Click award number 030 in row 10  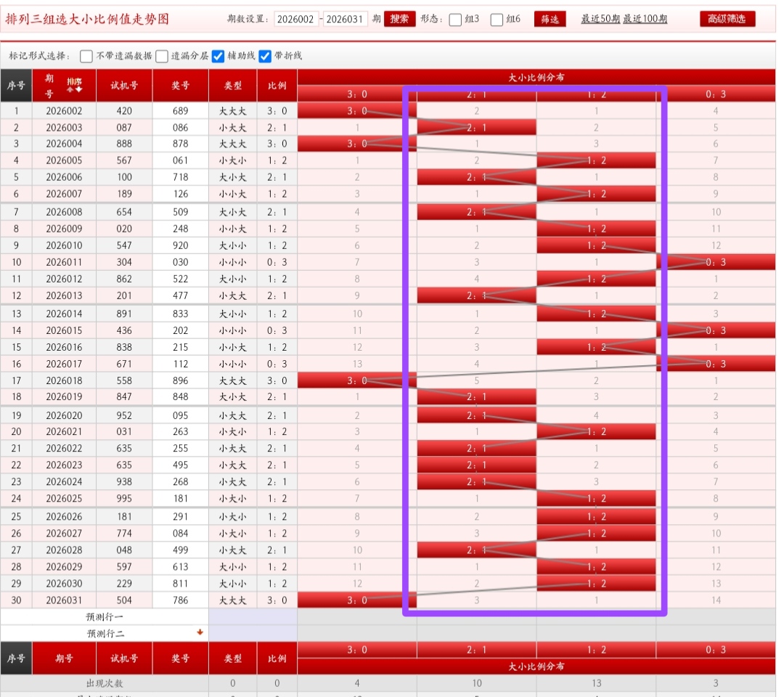(x=181, y=262)
